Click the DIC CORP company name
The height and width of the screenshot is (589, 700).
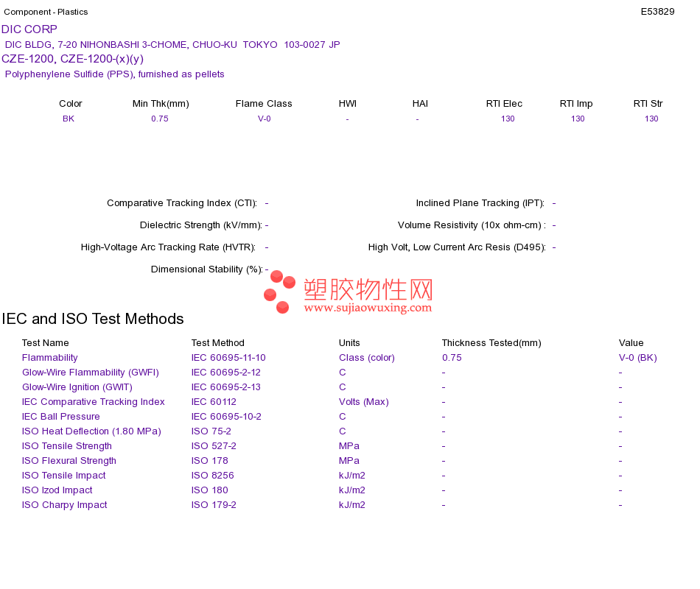coord(29,29)
